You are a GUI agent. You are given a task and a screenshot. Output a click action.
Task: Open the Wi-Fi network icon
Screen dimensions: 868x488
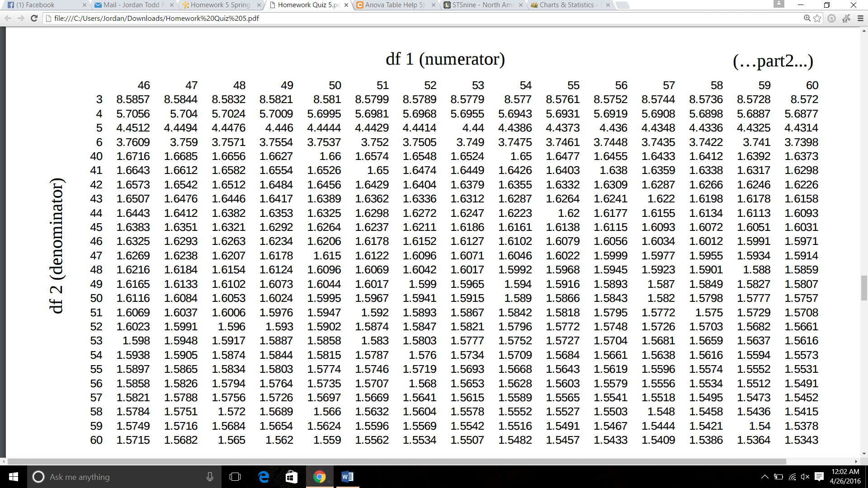[792, 477]
